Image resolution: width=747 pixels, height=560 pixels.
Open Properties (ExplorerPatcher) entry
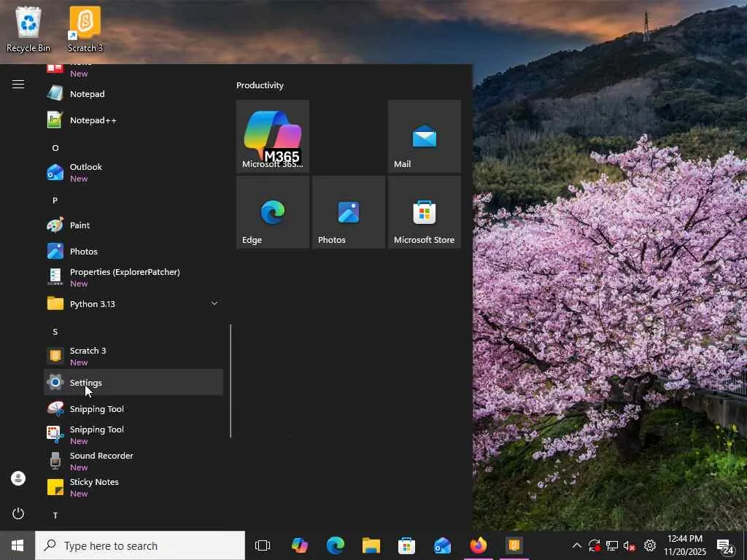click(133, 277)
